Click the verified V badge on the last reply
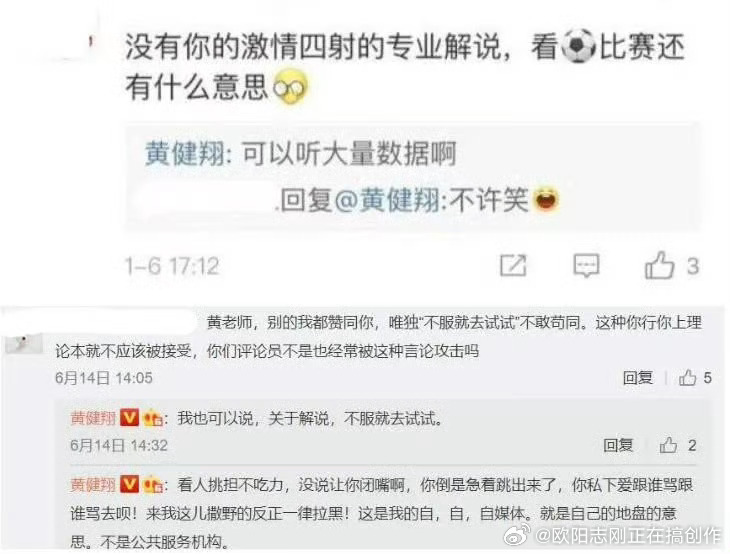 (x=129, y=485)
